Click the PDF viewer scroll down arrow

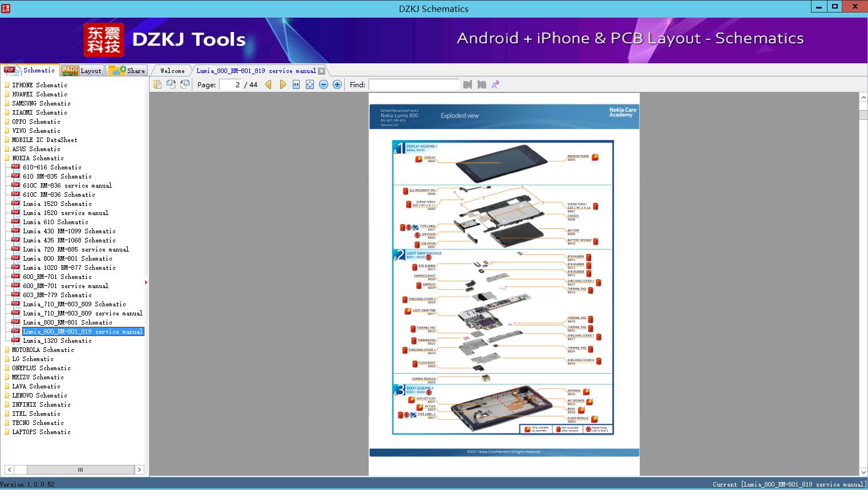coord(863,472)
